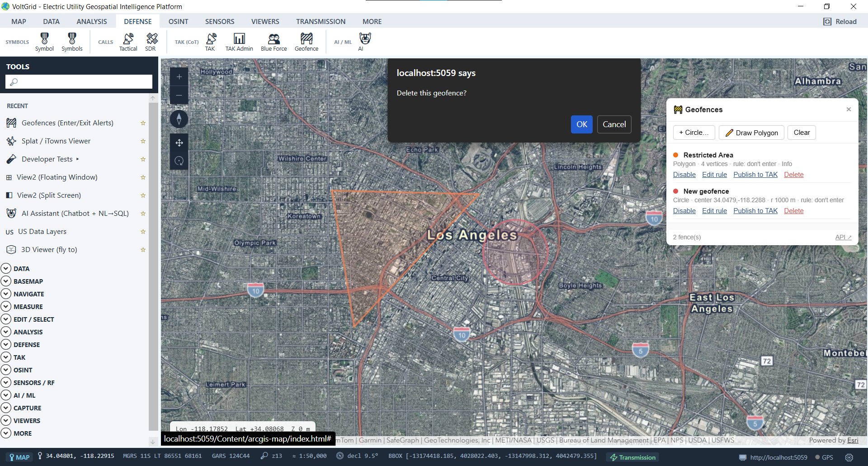Open settings gear in status bar
This screenshot has height=466, width=868.
(849, 457)
